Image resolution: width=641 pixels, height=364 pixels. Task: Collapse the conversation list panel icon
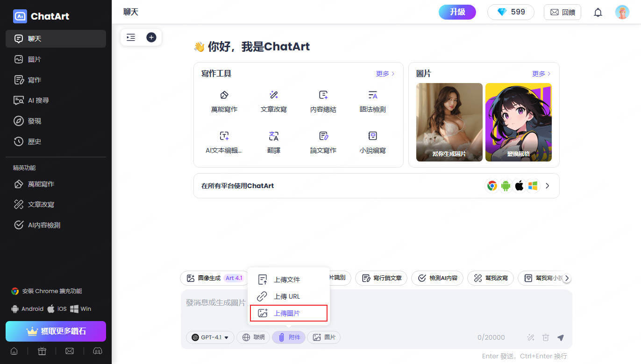point(131,37)
